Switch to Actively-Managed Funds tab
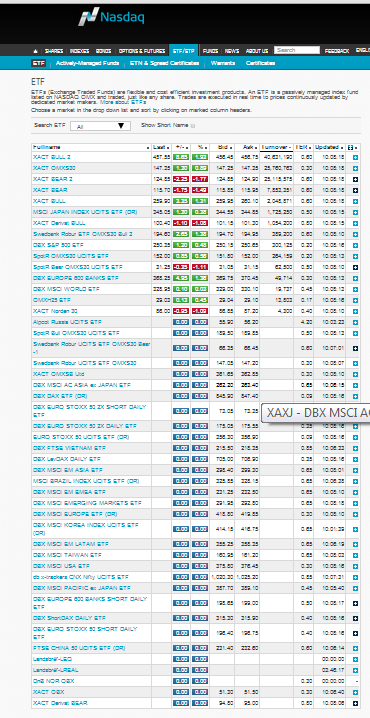The width and height of the screenshot is (370, 718). tap(87, 63)
